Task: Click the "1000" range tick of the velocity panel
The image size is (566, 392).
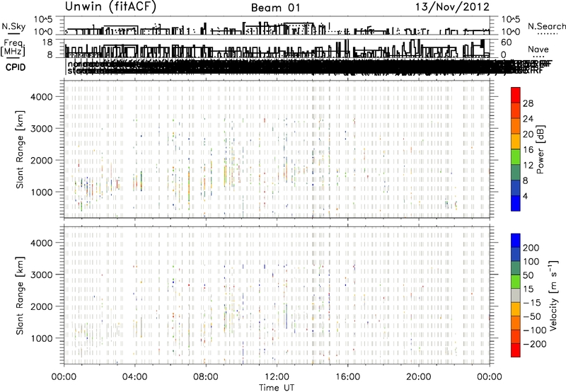Action: (41, 338)
